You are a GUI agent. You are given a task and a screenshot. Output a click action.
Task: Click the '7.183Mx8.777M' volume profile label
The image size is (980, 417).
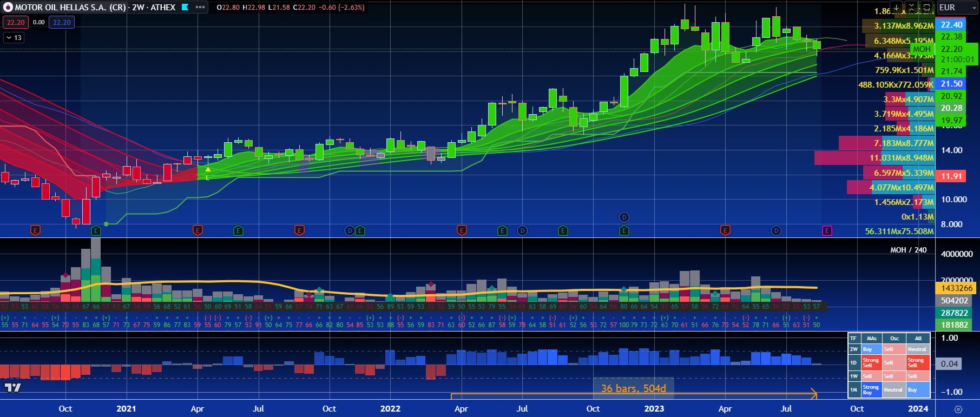(x=904, y=143)
